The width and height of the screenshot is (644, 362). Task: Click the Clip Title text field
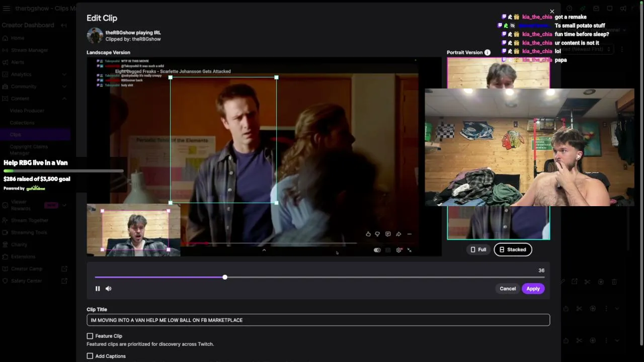click(x=318, y=320)
